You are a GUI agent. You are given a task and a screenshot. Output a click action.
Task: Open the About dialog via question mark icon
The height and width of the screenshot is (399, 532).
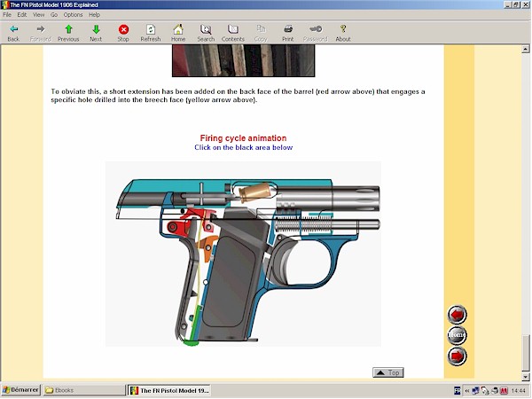click(x=343, y=33)
